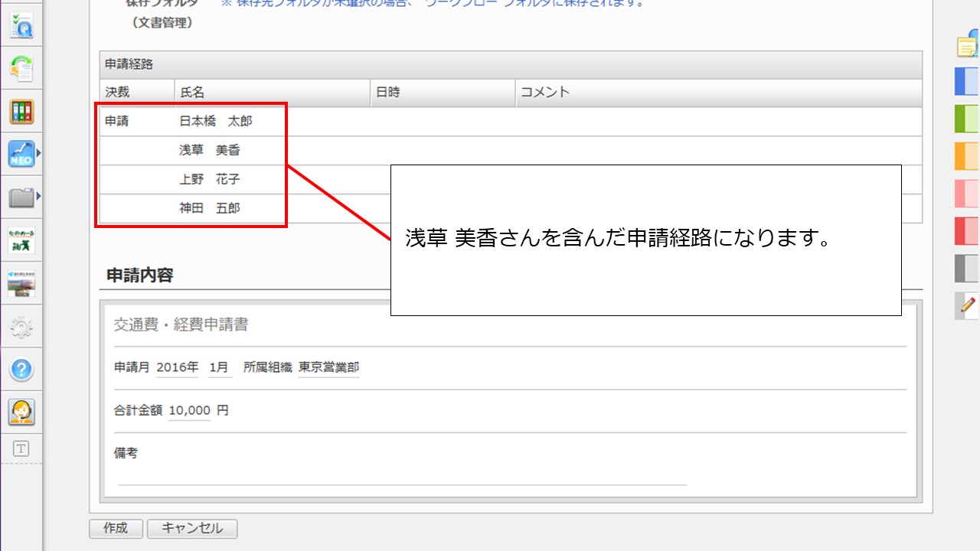The image size is (980, 551).
Task: Open the sticky note icon on right edge
Action: coord(968,45)
